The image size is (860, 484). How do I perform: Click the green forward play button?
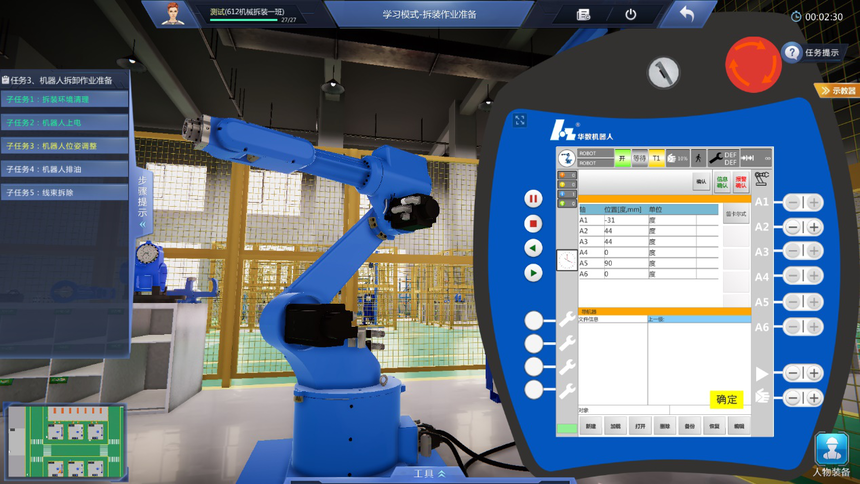pos(534,271)
